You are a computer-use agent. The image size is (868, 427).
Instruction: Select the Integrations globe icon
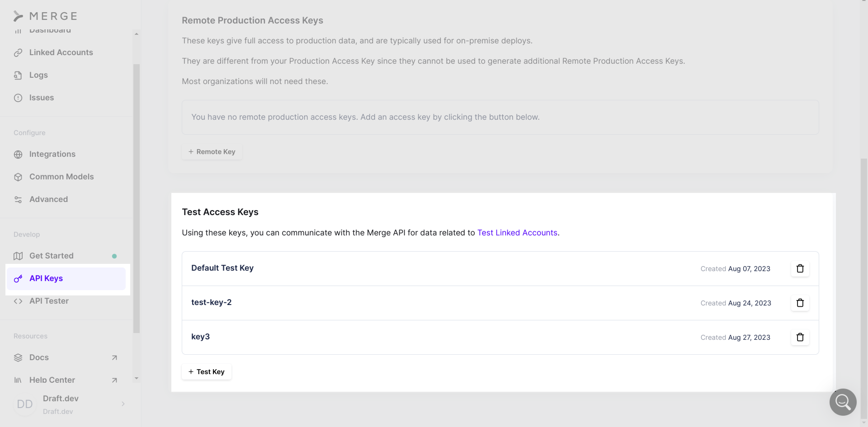pos(18,154)
